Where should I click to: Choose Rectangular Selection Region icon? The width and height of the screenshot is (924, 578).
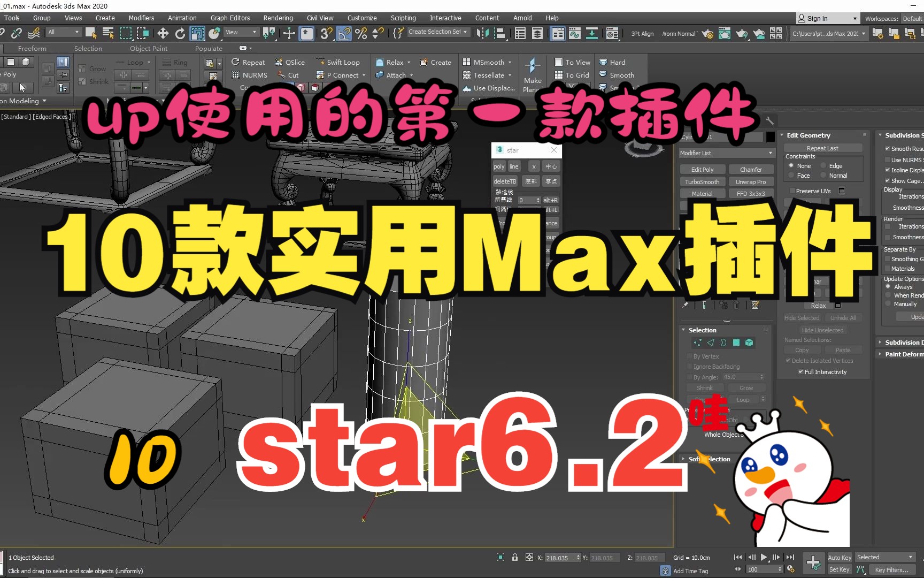126,33
